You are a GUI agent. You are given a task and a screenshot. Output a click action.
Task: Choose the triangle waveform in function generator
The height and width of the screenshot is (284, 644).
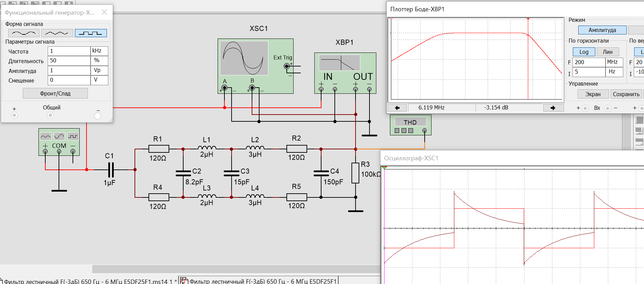tap(57, 33)
